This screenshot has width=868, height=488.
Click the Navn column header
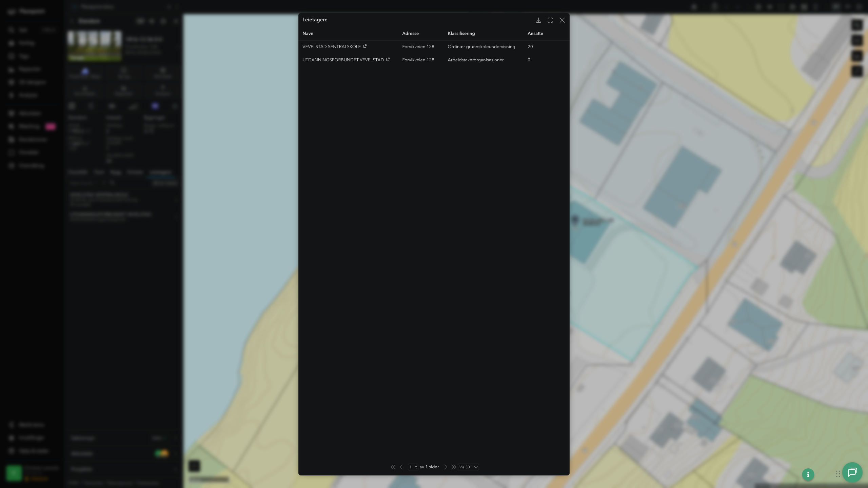(308, 34)
